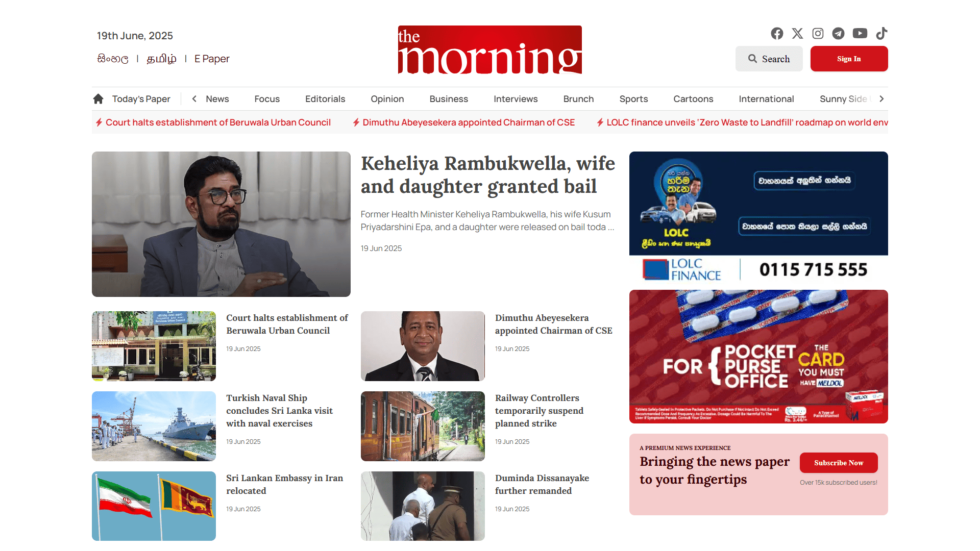The width and height of the screenshot is (980, 551).
Task: Open Railway Controllers strike article thumbnail
Action: click(423, 426)
